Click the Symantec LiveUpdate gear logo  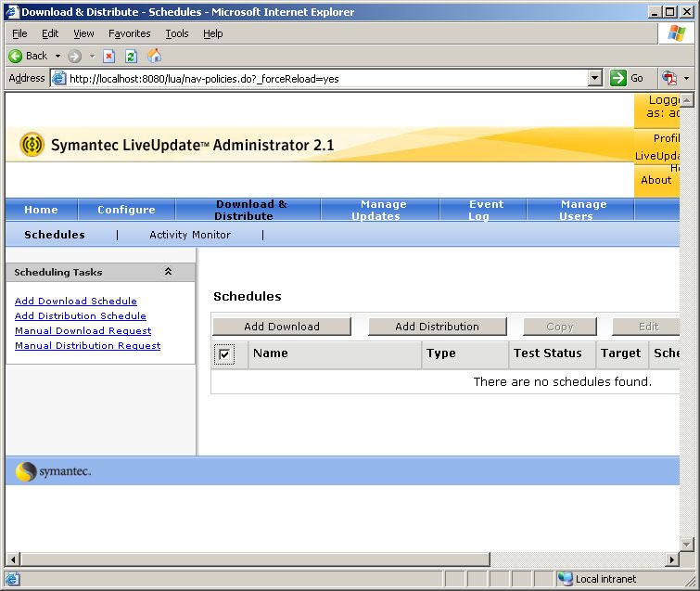pos(32,145)
